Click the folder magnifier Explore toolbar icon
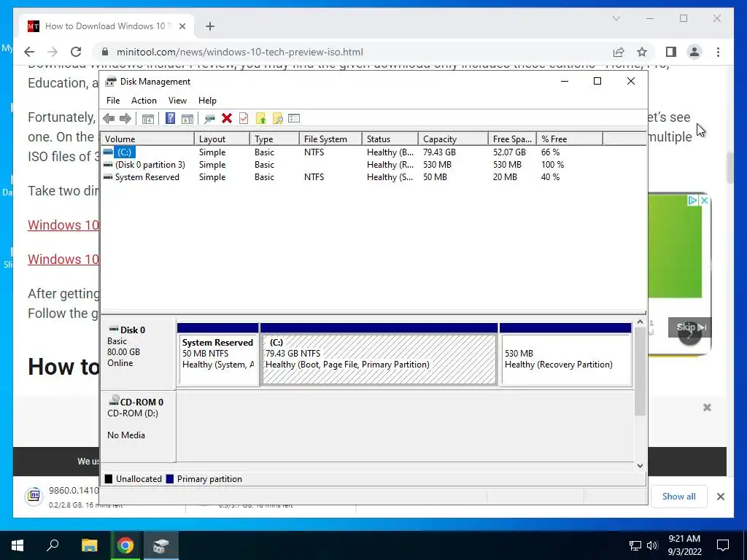This screenshot has height=560, width=747. coord(277,119)
